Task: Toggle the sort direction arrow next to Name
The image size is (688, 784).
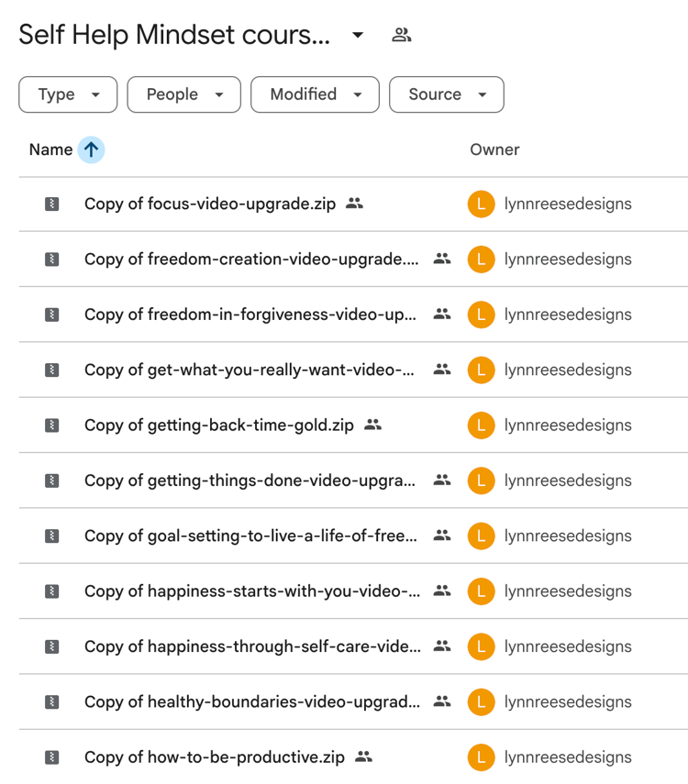Action: (x=91, y=149)
